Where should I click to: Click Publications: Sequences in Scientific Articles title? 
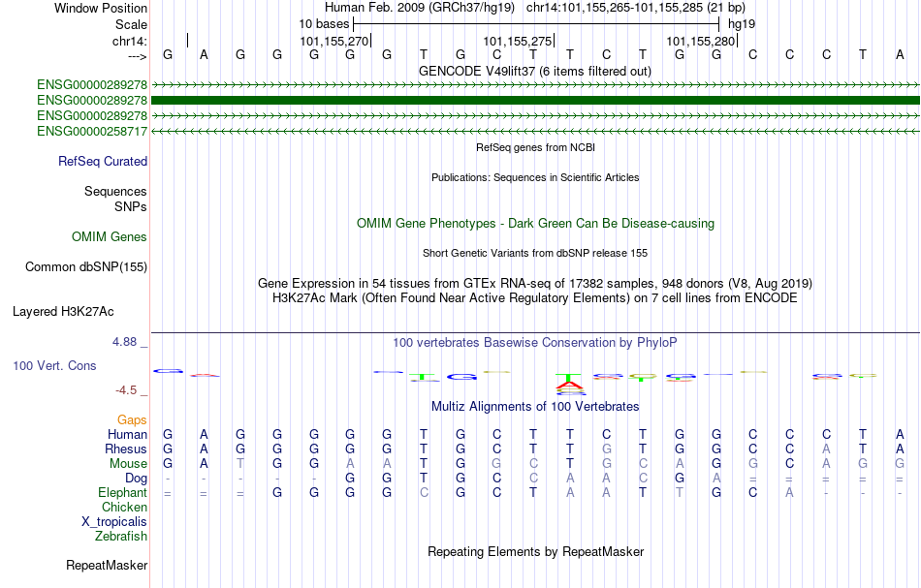tap(535, 178)
